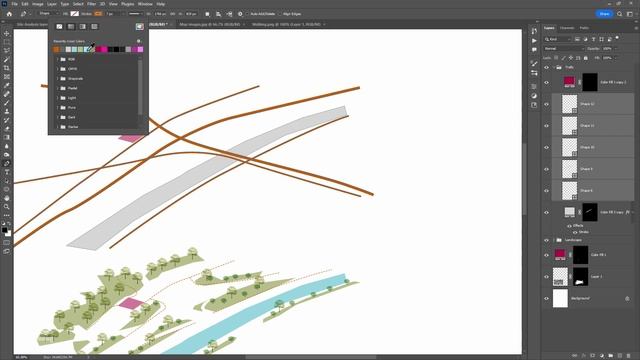
Task: Expand the RGB swatch folder
Action: pos(58,59)
